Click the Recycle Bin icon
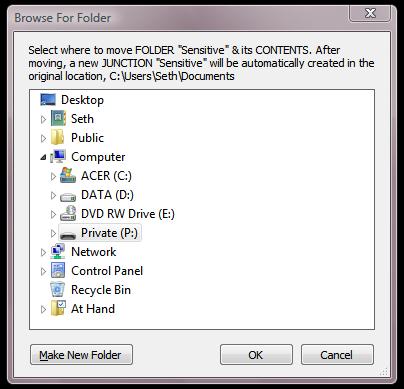 [57, 289]
